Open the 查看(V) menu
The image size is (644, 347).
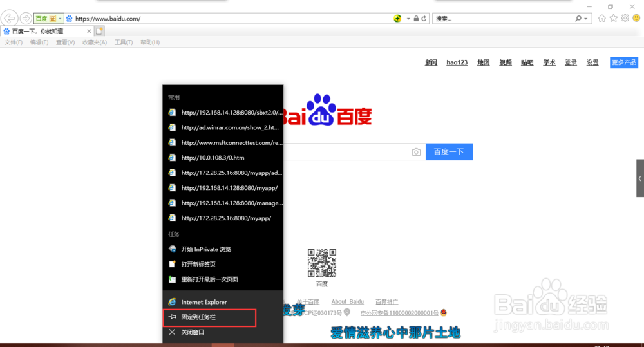point(65,42)
